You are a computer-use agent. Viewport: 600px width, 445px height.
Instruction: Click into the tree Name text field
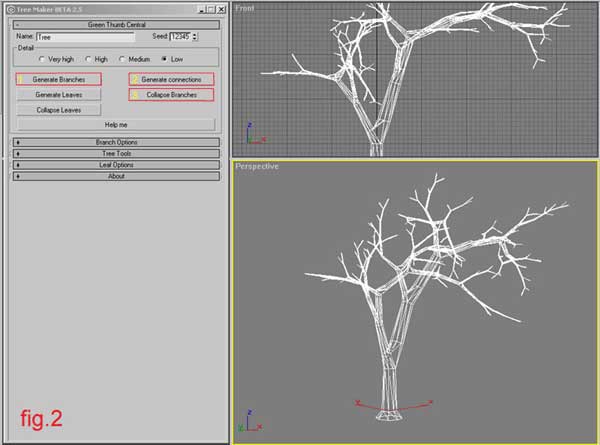85,37
